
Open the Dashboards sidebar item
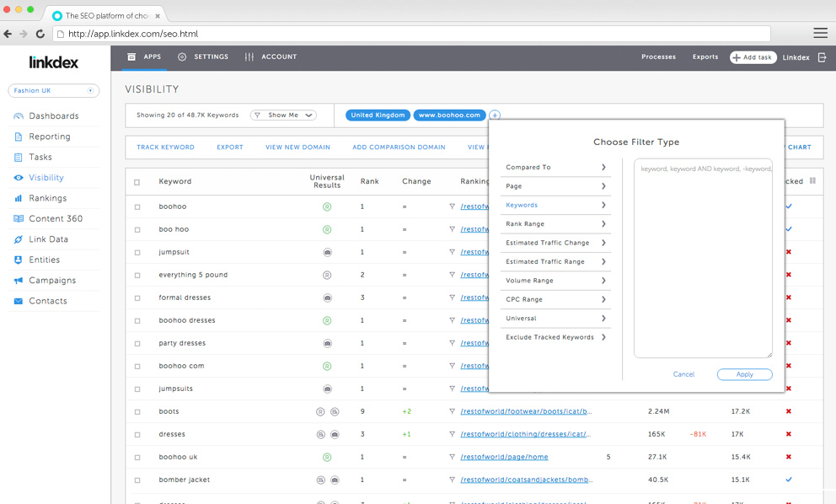pos(53,116)
